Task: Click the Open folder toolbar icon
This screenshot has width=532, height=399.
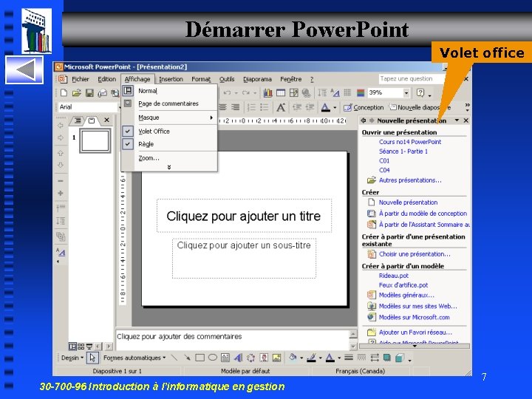Action: (x=77, y=92)
